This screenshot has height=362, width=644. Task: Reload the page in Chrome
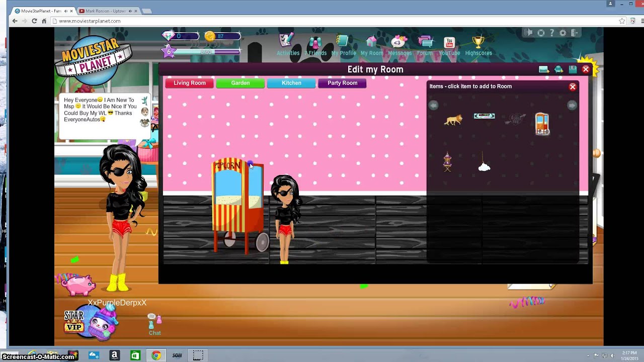tap(34, 21)
